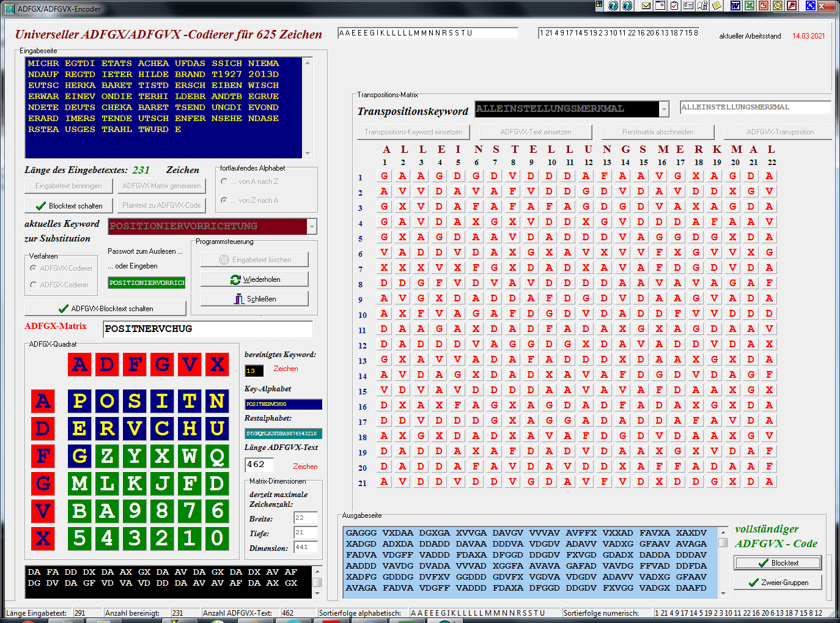Click the ADFGX-Matrix field POSITNERVCHUG
This screenshot has height=623, width=840.
coord(208,329)
